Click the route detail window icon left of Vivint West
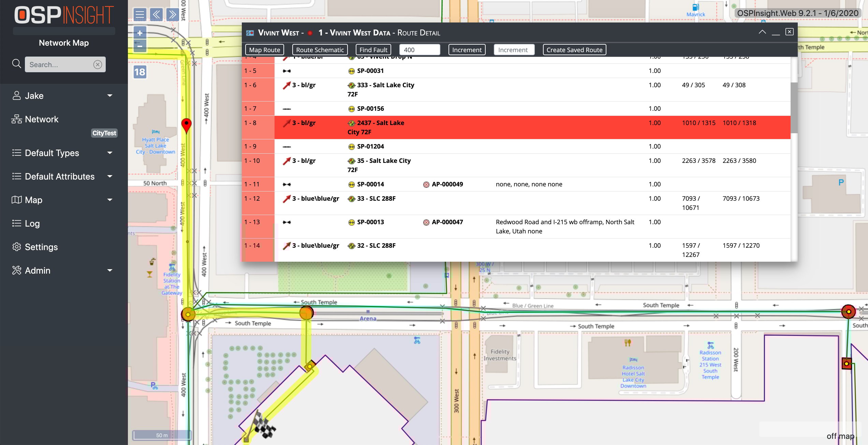Viewport: 868px width, 445px height. (250, 33)
